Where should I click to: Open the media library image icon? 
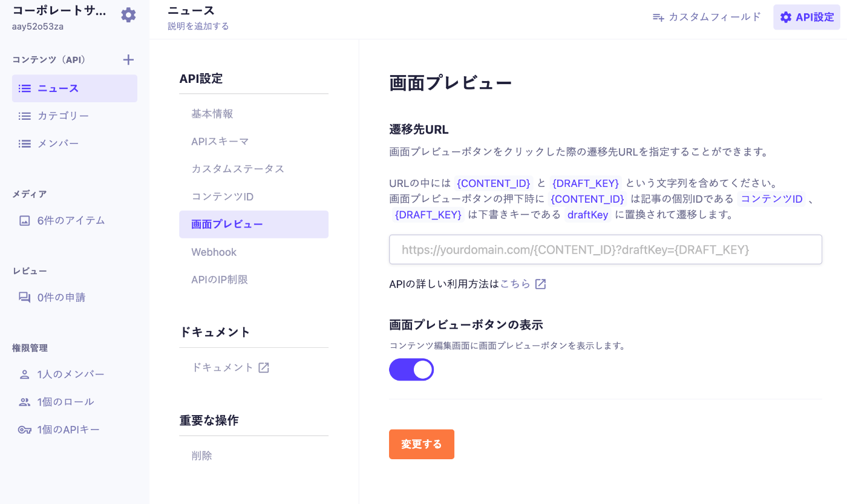click(24, 220)
